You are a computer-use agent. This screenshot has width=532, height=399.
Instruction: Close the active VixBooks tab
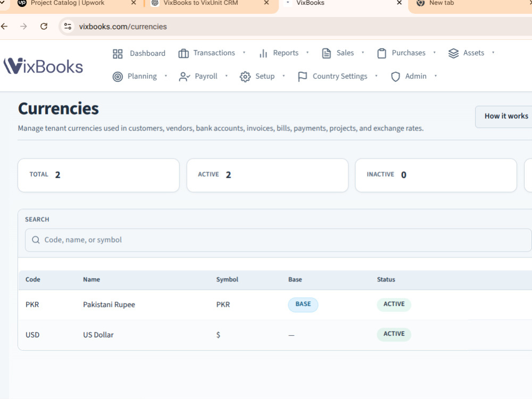(400, 3)
